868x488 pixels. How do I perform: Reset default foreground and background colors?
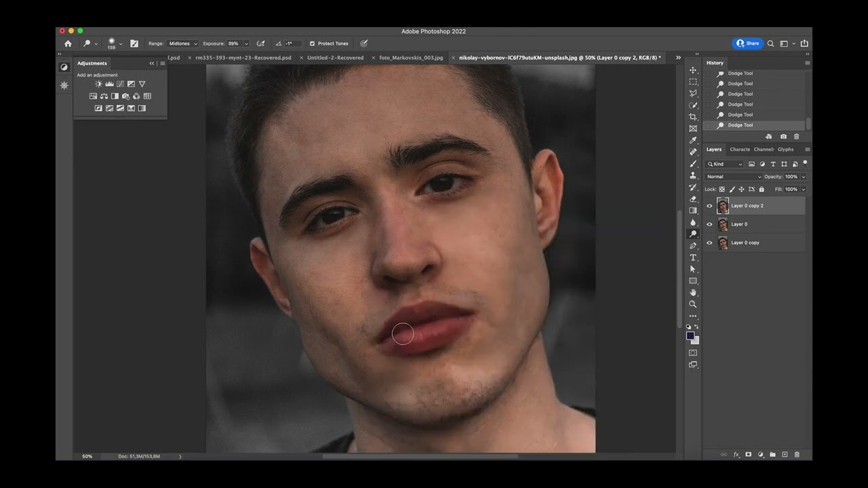pyautogui.click(x=688, y=327)
